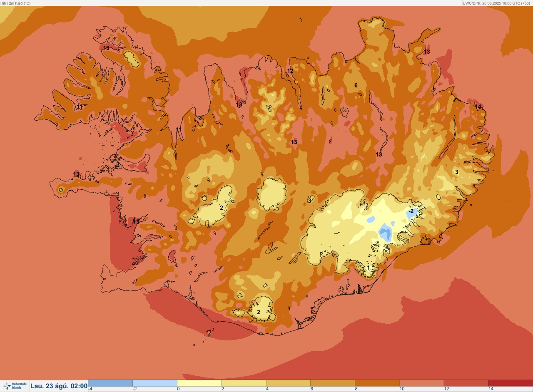Click the 6 label in the northeast highlands
This screenshot has width=533, height=392.
[x=356, y=85]
